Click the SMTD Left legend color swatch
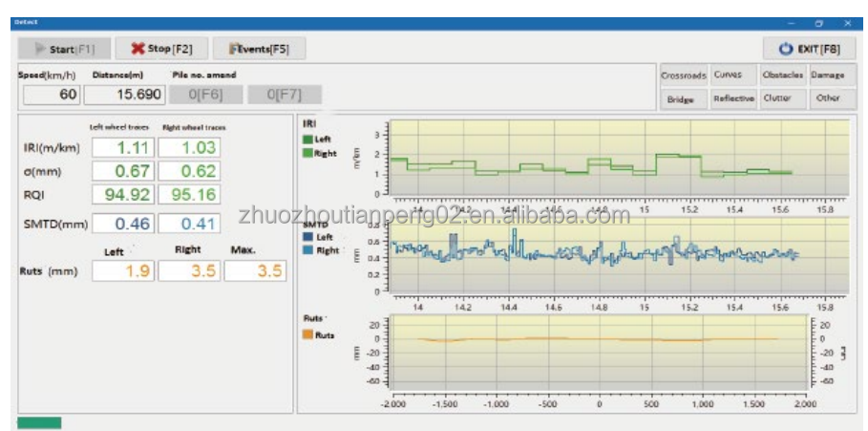This screenshot has width=868, height=431. click(308, 237)
